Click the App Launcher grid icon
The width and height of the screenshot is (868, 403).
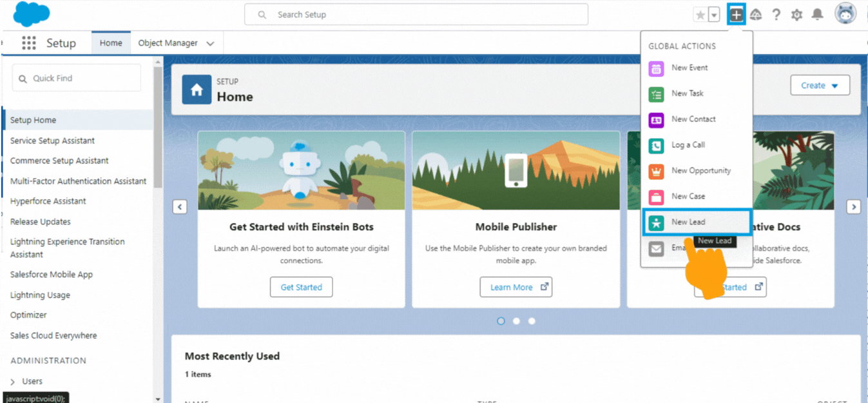[x=28, y=43]
